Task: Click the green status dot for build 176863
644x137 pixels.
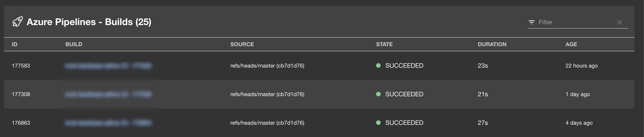Action: pyautogui.click(x=378, y=123)
